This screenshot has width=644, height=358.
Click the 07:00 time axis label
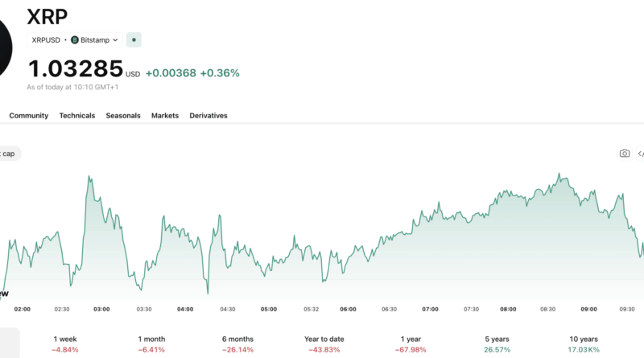pos(430,309)
